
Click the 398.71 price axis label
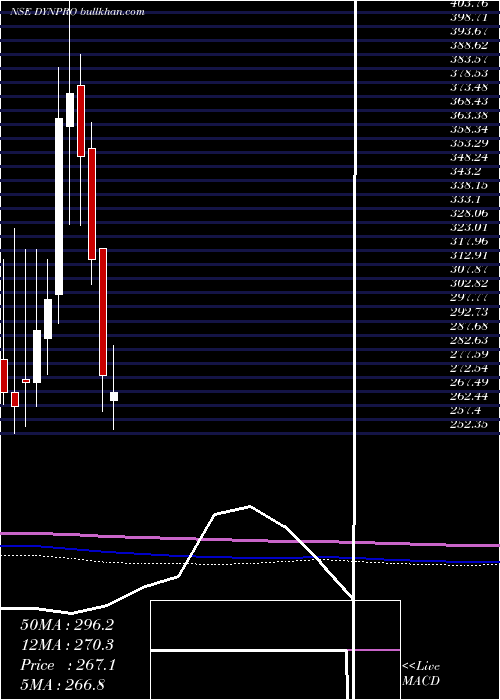pos(469,17)
